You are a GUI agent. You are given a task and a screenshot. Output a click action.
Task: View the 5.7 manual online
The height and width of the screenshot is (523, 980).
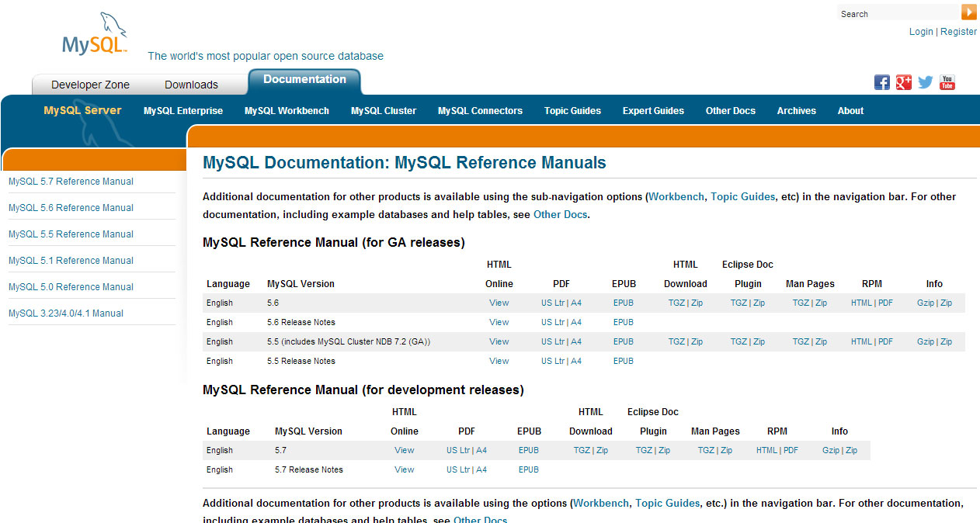[405, 450]
